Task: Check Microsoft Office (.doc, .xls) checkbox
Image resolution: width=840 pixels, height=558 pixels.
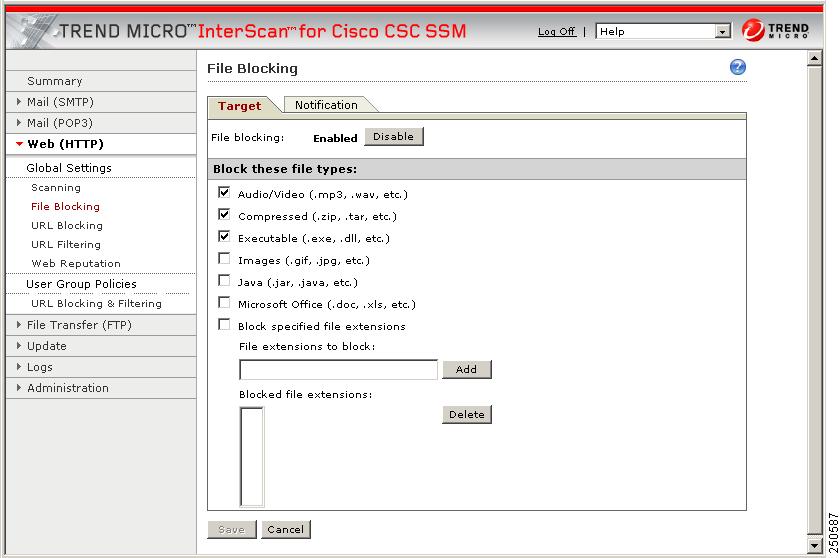Action: click(224, 303)
